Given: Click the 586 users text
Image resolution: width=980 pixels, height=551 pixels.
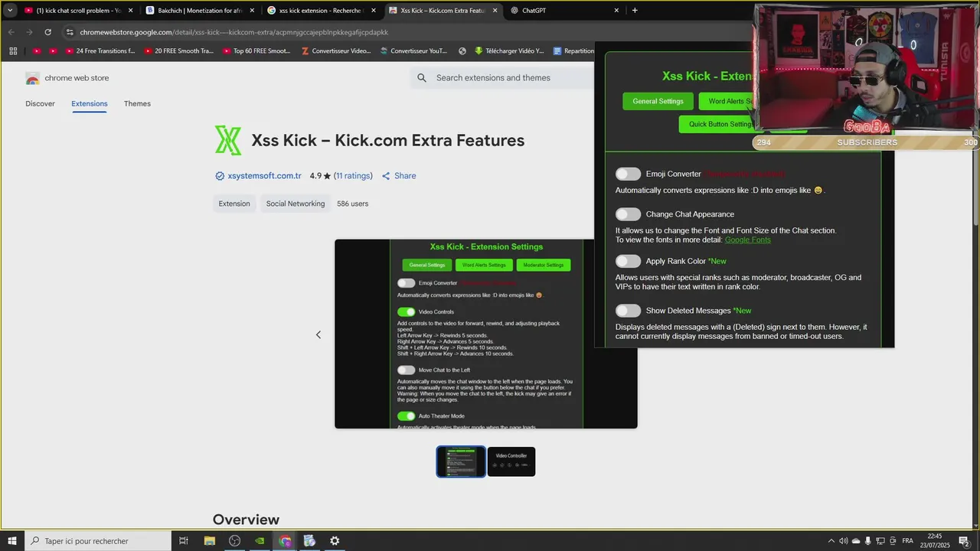Looking at the screenshot, I should click(x=352, y=204).
